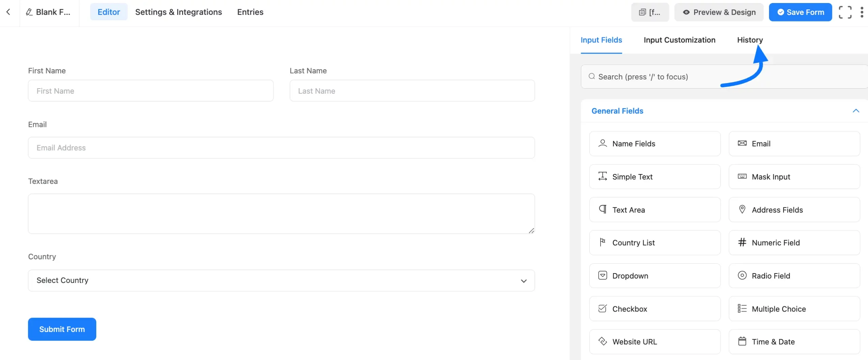Viewport: 868px width, 360px height.
Task: Add the Mask Input field
Action: pos(794,177)
